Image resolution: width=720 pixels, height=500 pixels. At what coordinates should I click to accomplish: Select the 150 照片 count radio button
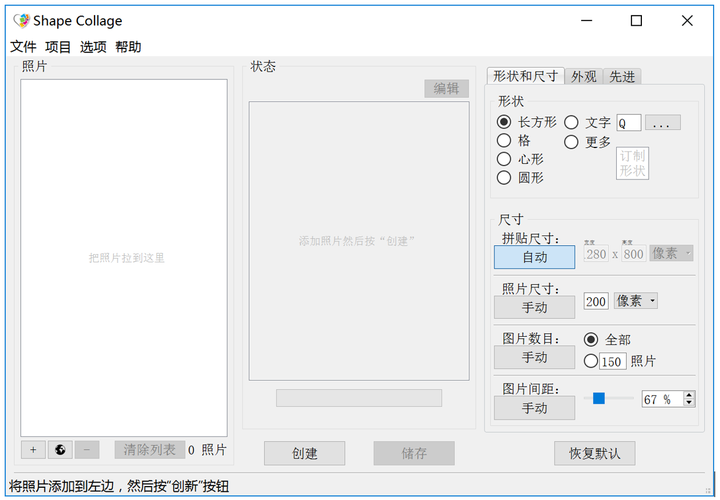591,361
